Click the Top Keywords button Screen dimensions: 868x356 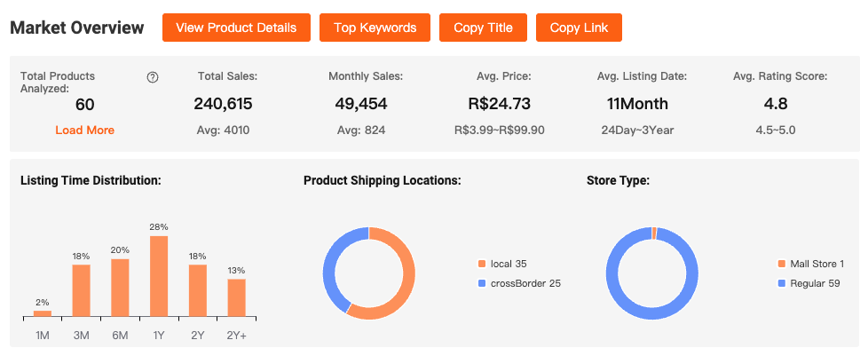click(375, 28)
